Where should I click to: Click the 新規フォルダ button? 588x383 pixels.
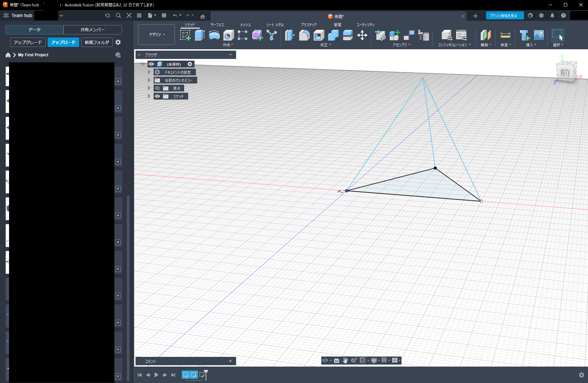pyautogui.click(x=97, y=42)
